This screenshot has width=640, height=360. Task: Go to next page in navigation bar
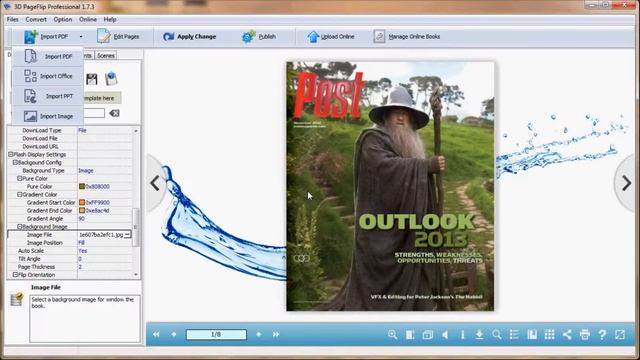[258, 334]
